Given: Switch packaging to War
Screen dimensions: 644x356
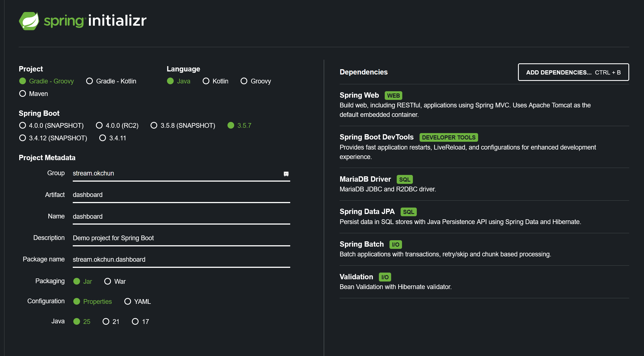Looking at the screenshot, I should [x=108, y=282].
